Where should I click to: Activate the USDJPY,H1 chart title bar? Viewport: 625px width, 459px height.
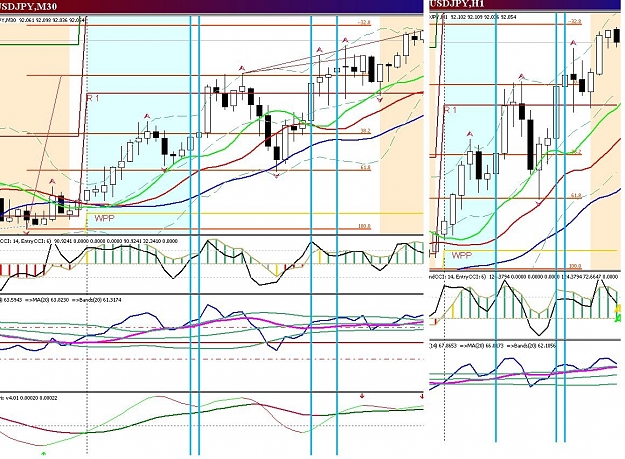pos(527,4)
